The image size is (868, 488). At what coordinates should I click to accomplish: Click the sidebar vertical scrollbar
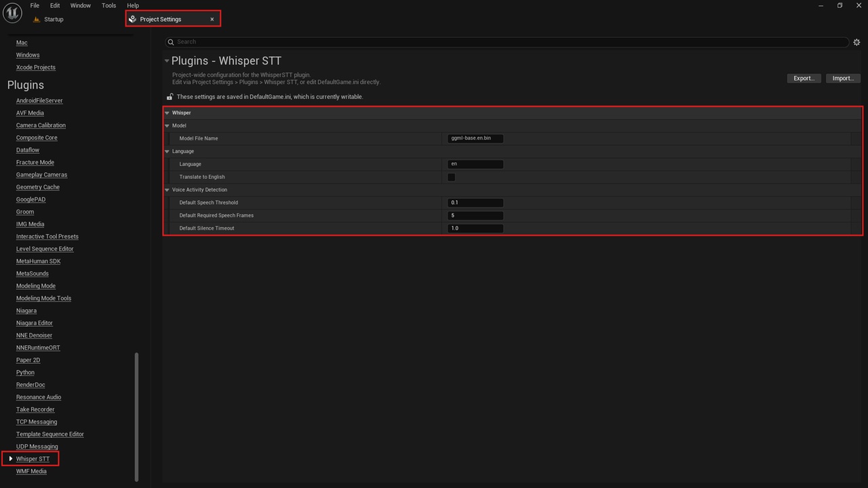[137, 416]
